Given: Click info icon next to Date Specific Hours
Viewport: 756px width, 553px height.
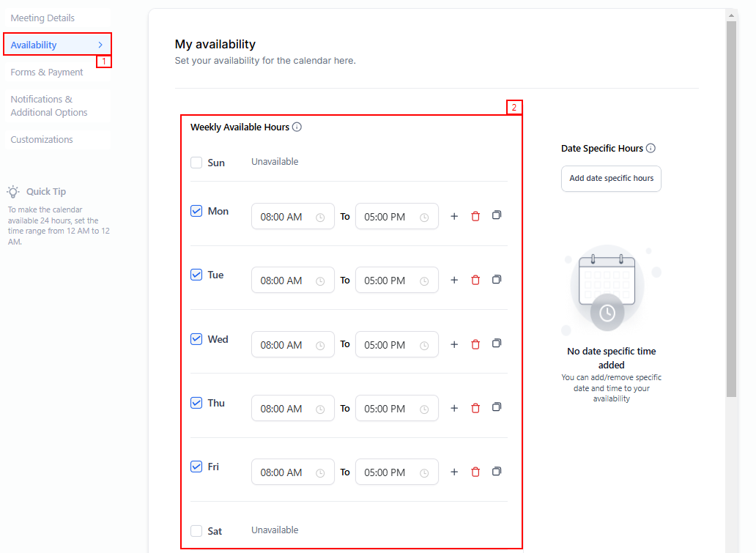Looking at the screenshot, I should click(651, 148).
